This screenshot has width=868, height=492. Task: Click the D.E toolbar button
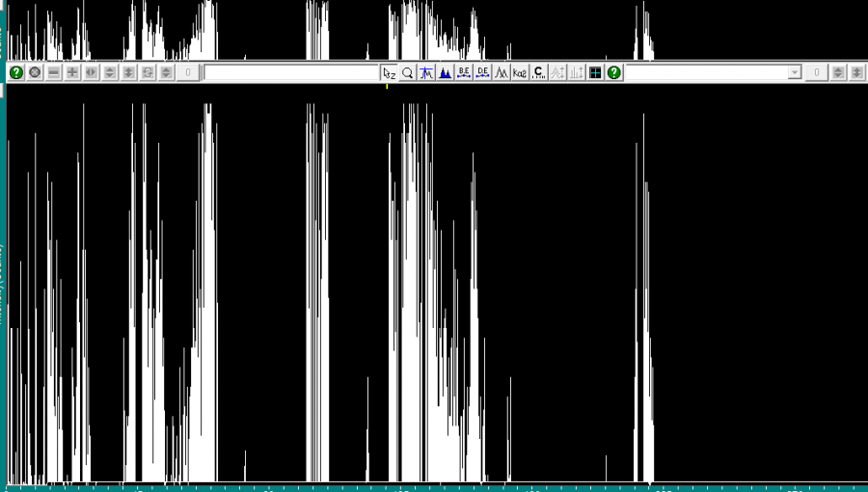click(483, 72)
